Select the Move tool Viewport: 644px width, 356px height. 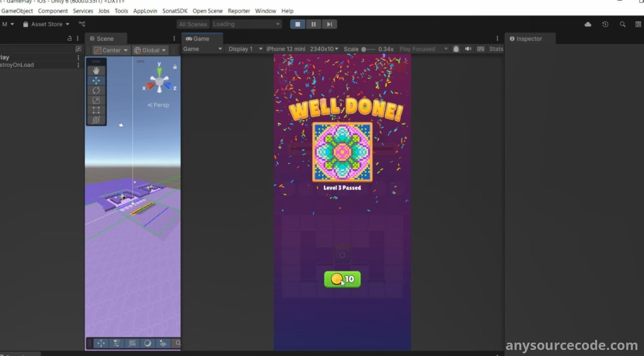coord(96,80)
